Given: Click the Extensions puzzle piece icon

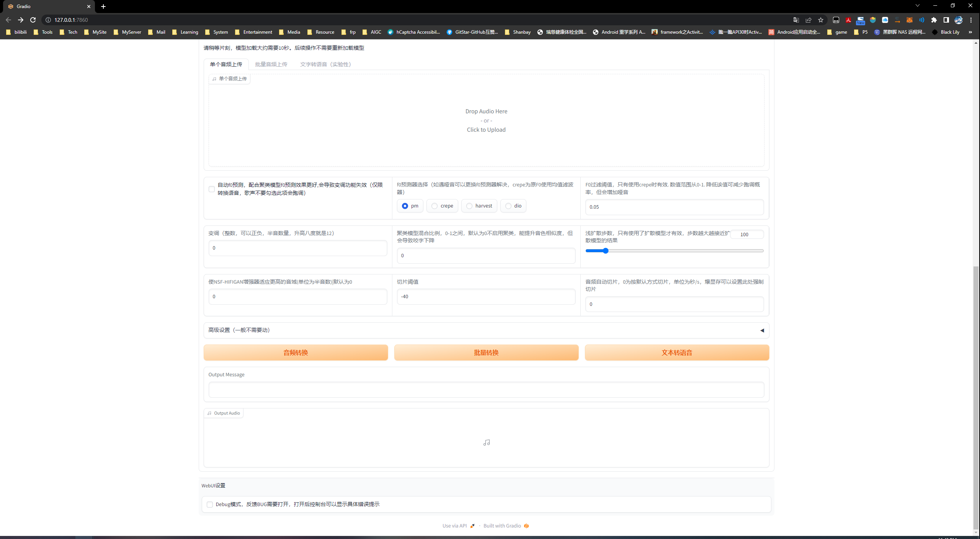Looking at the screenshot, I should pos(934,20).
